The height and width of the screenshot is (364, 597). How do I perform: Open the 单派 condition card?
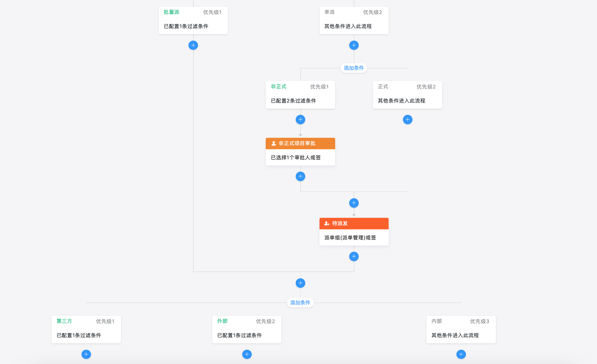point(354,20)
